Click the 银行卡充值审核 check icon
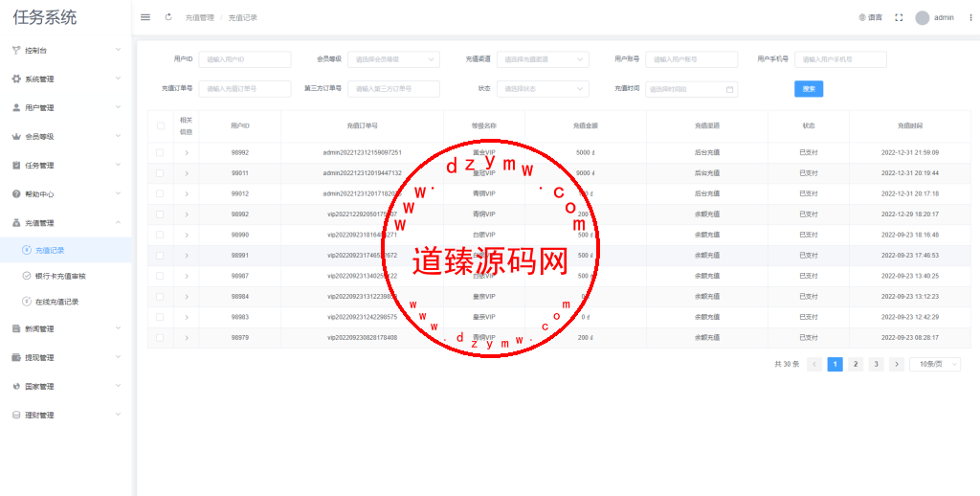This screenshot has width=980, height=496. pyautogui.click(x=26, y=276)
